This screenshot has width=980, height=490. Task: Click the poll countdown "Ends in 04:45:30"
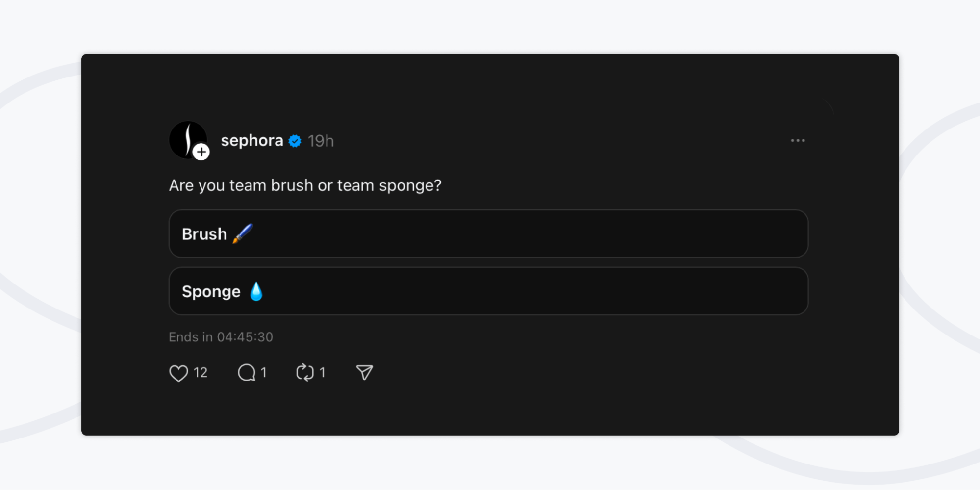coord(221,337)
